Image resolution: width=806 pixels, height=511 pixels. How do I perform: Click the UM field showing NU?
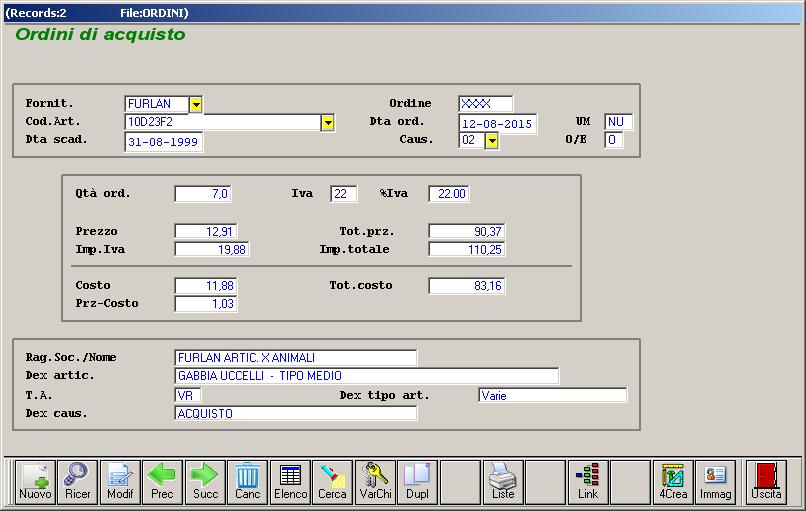(618, 122)
